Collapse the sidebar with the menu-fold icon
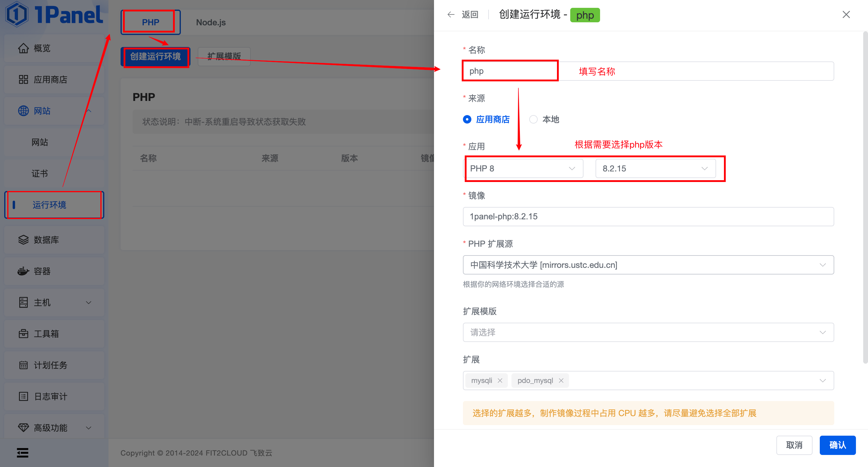This screenshot has width=868, height=467. click(23, 453)
